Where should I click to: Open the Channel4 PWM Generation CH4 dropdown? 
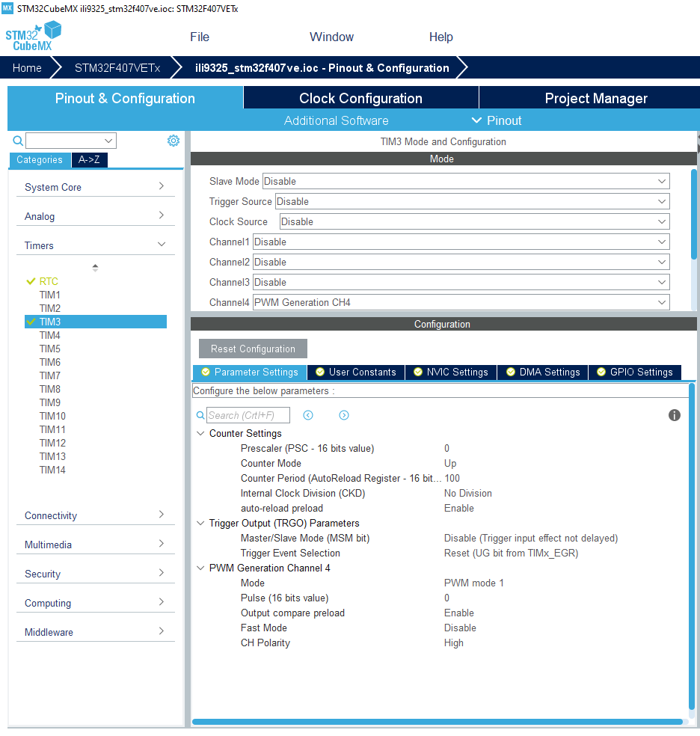(x=461, y=302)
